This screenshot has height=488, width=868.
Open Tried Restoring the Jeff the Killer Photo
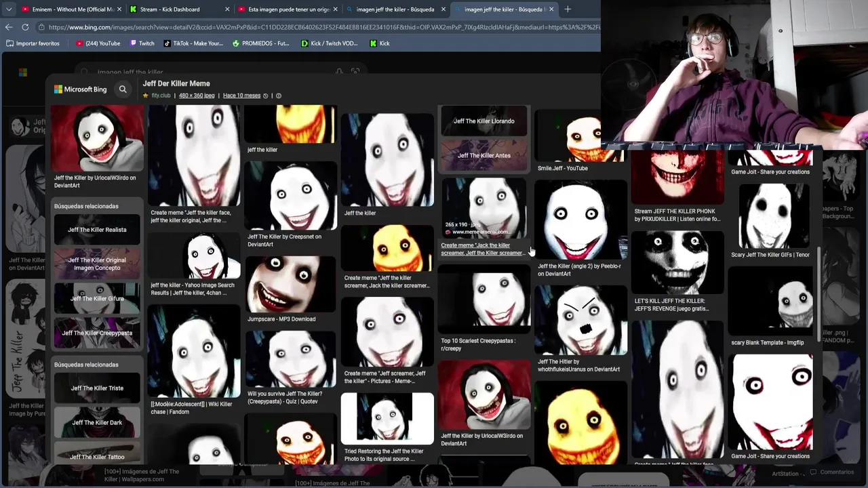[387, 428]
